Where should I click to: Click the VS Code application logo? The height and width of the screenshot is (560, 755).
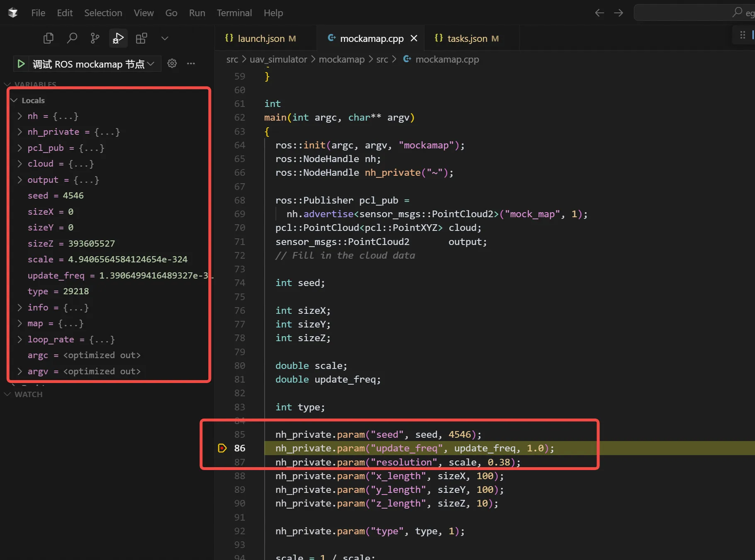pyautogui.click(x=13, y=13)
